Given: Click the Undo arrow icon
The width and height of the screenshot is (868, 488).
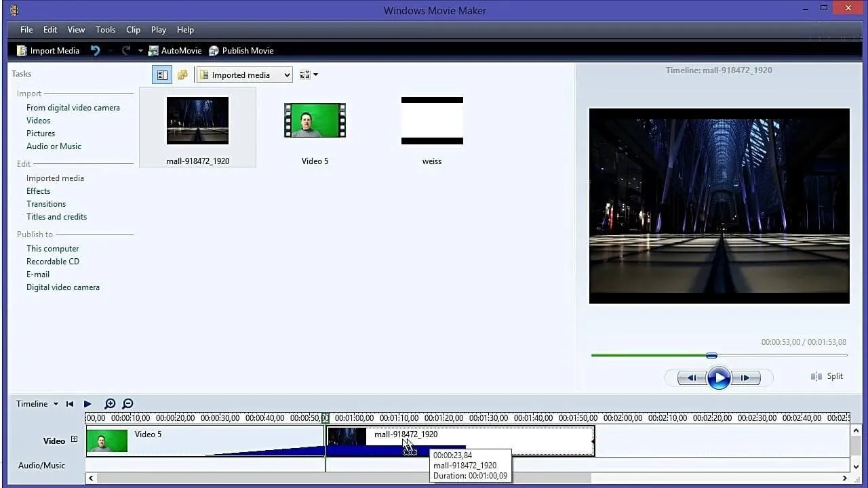Looking at the screenshot, I should point(96,51).
